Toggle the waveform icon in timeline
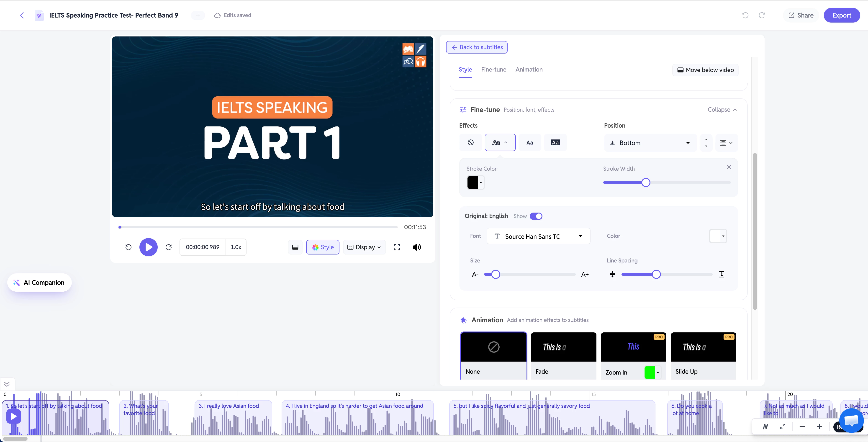The image size is (868, 442). [765, 427]
